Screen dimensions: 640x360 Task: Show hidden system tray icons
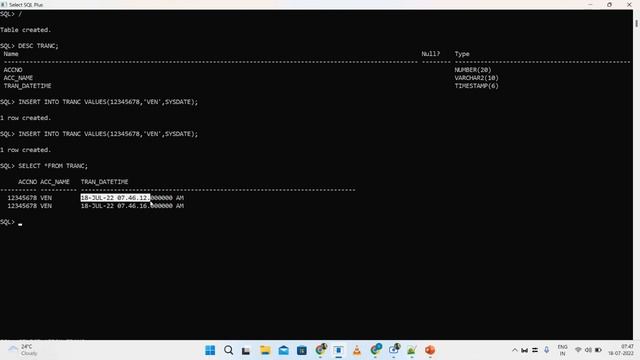[x=514, y=350]
